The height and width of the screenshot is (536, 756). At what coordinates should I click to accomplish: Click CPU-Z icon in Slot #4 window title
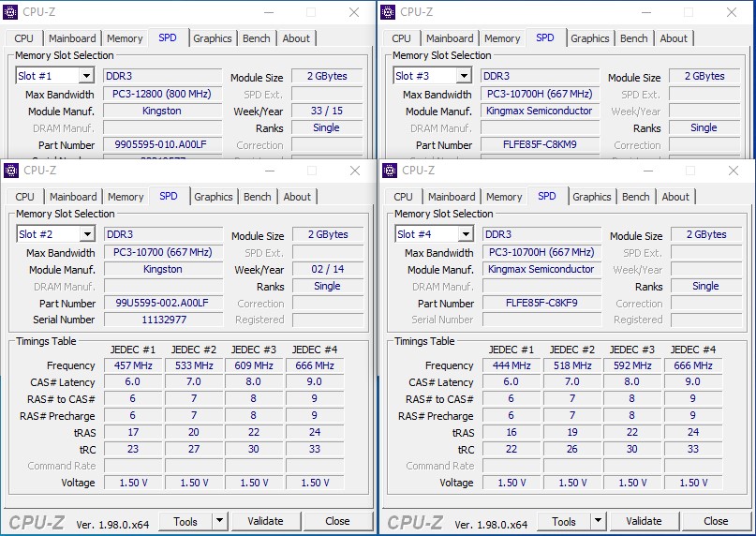(389, 171)
